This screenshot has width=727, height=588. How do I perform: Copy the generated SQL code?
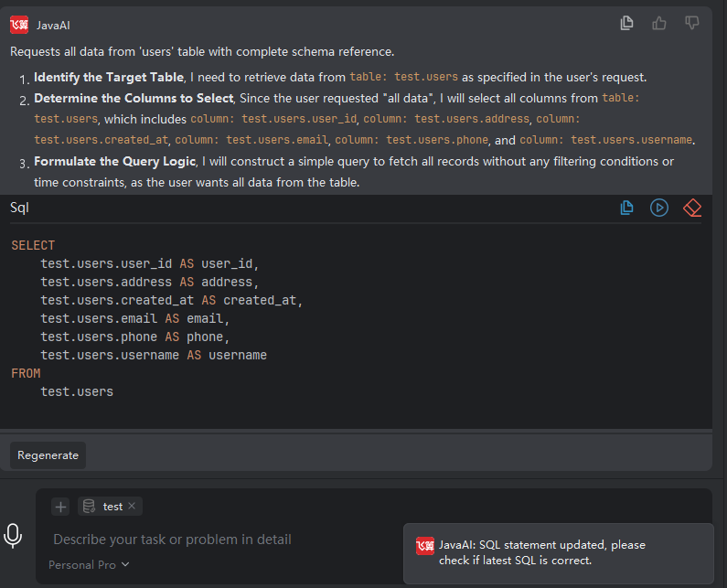pyautogui.click(x=626, y=208)
